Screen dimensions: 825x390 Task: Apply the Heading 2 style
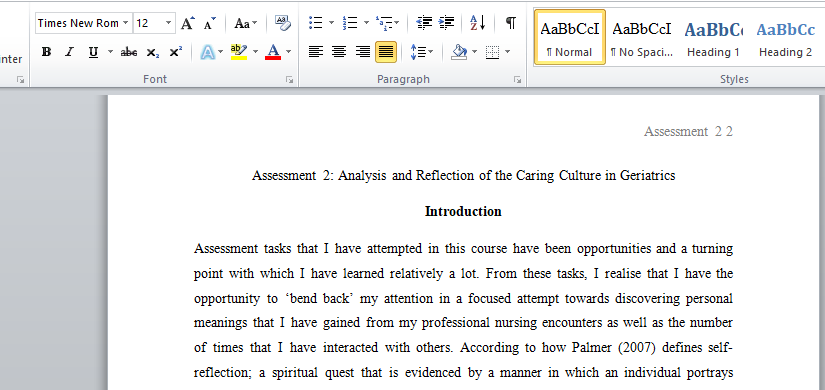[786, 37]
